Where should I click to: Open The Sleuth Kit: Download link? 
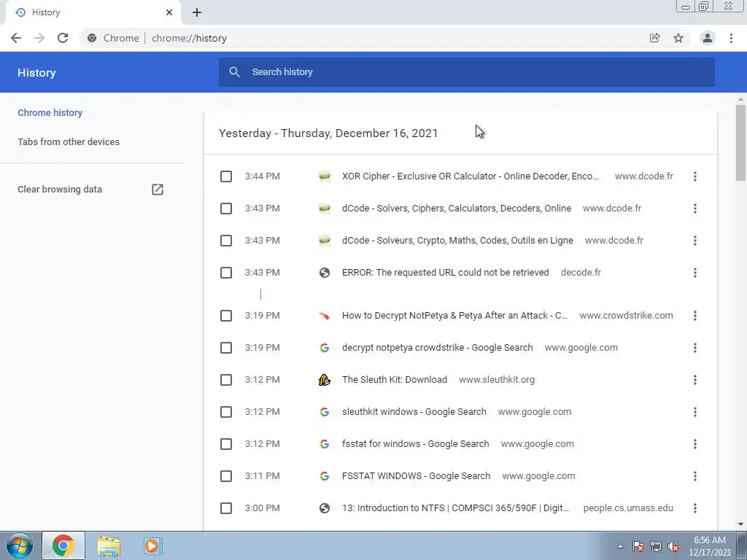[x=395, y=379]
